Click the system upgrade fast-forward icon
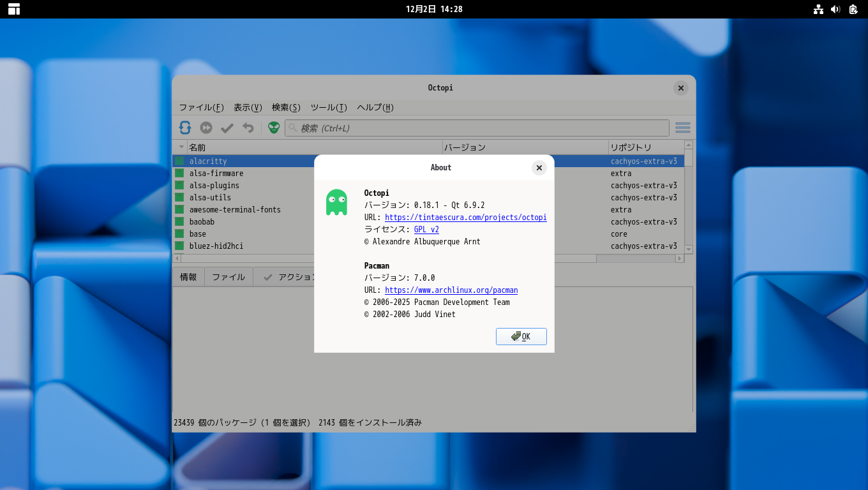This screenshot has width=868, height=490. [206, 128]
